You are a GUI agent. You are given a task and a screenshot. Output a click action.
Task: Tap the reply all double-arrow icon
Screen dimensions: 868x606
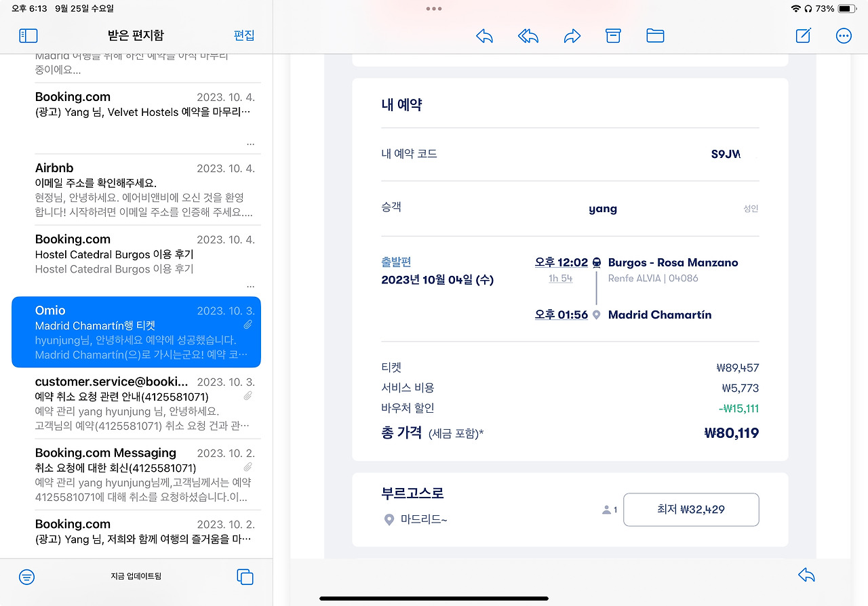528,36
